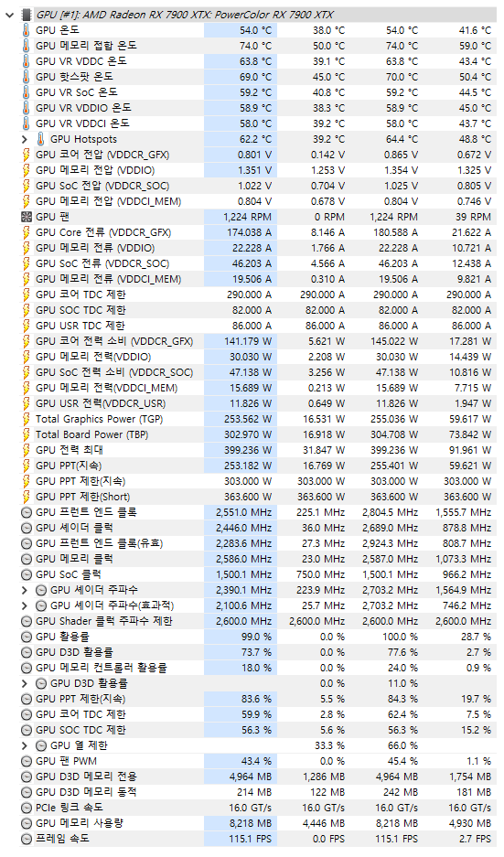The width and height of the screenshot is (504, 857).
Task: Click the 16.918 W minimum TBP value
Action: pyautogui.click(x=324, y=435)
